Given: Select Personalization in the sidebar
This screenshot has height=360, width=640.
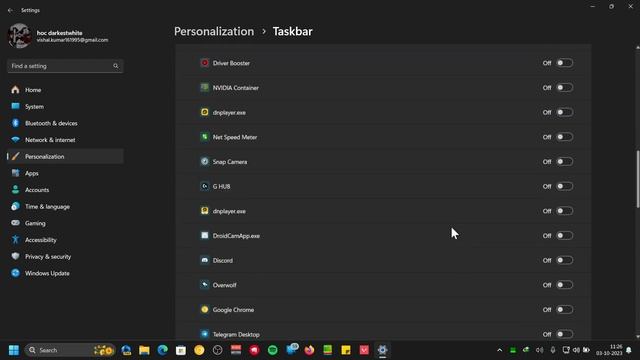Looking at the screenshot, I should point(65,156).
